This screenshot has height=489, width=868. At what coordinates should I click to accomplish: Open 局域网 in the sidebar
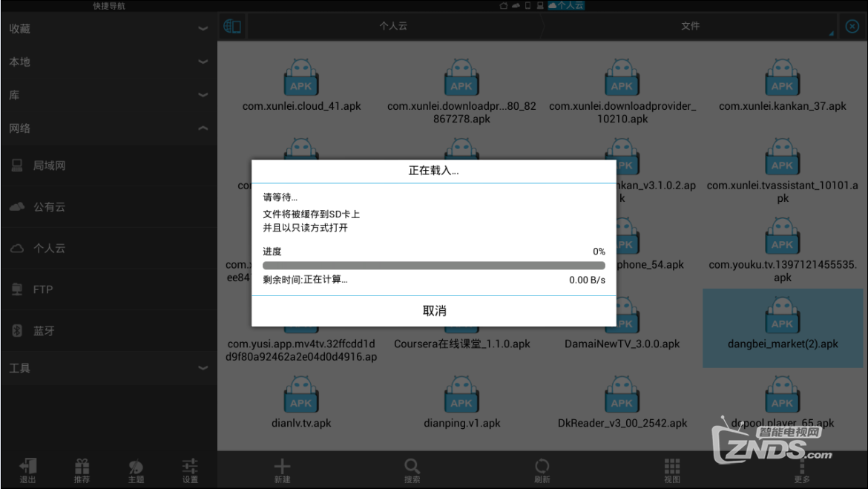pos(109,165)
